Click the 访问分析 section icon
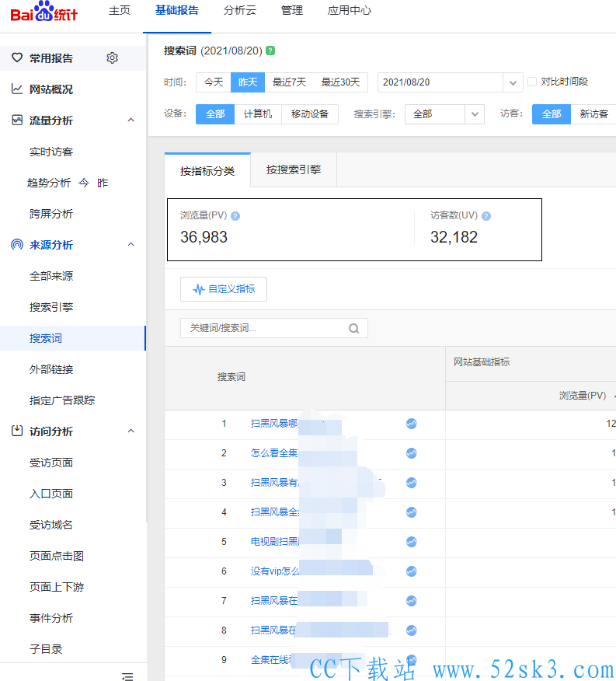The width and height of the screenshot is (616, 681). click(x=17, y=431)
